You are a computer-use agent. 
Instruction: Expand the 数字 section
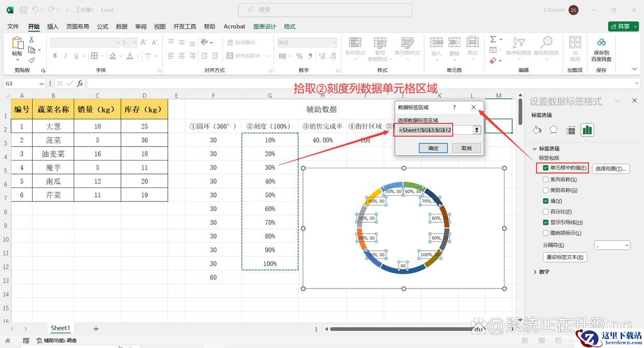click(x=535, y=272)
